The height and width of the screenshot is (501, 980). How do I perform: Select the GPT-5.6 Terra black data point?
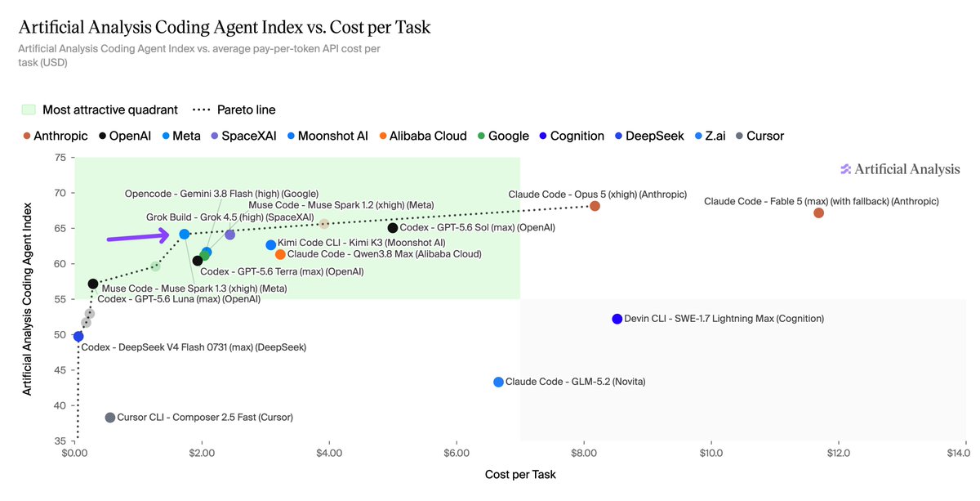[197, 261]
